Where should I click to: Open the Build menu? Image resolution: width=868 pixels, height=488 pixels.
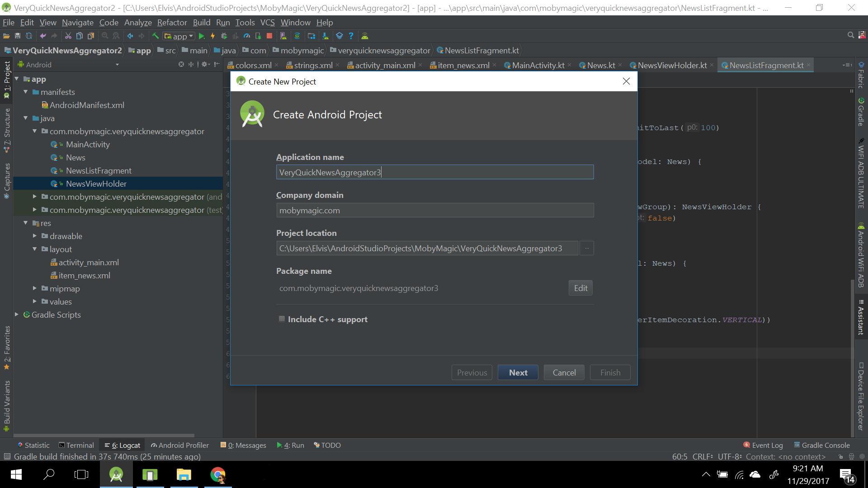pyautogui.click(x=202, y=23)
